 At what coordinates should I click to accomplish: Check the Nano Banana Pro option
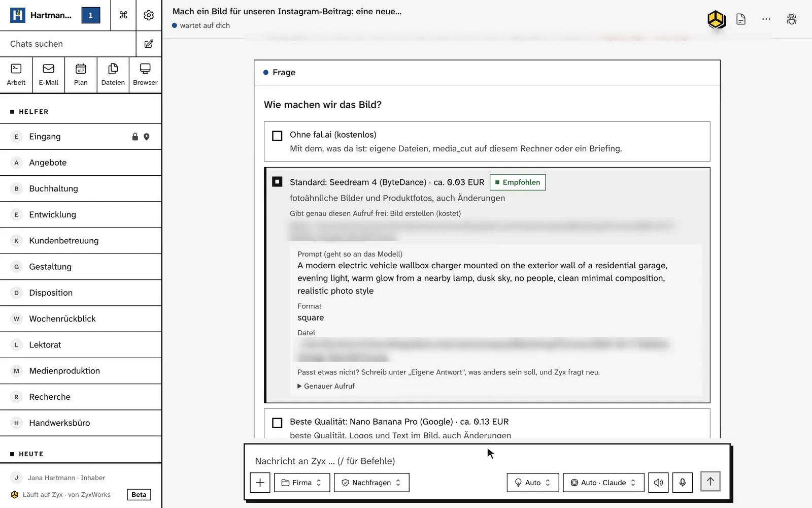tap(277, 423)
